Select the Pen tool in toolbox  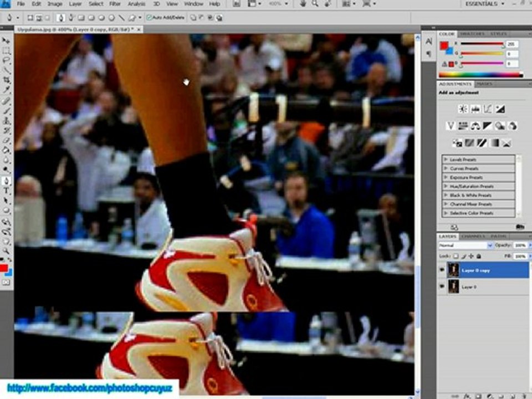6,181
